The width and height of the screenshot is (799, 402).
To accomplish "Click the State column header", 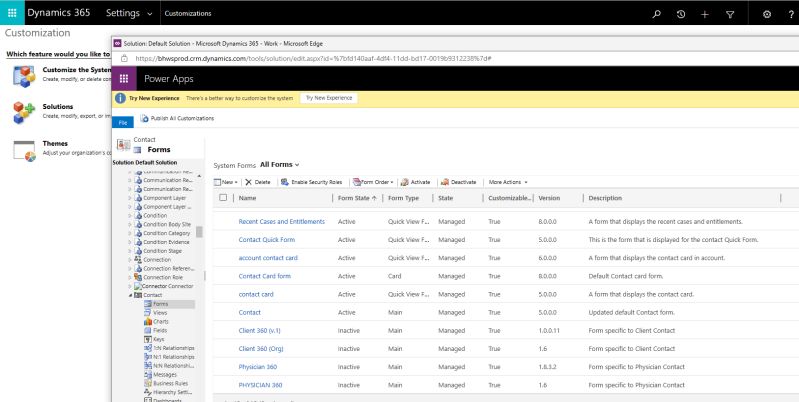I will point(445,198).
